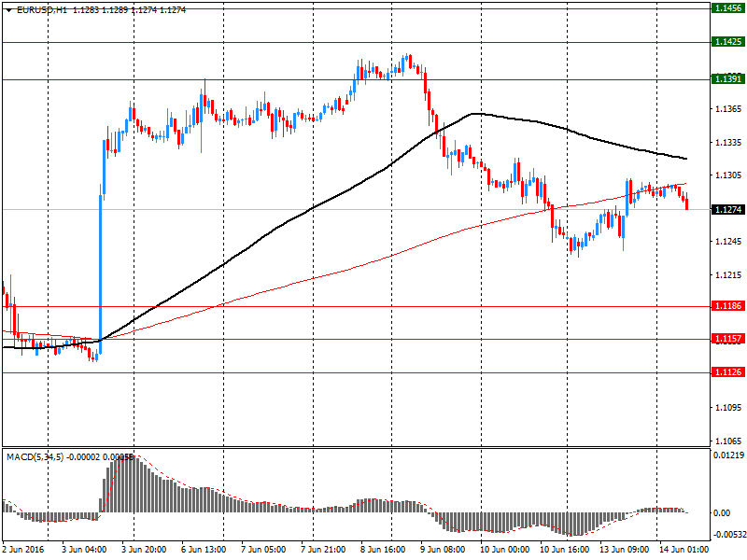Click the 6 Jun 13:00 time label
This screenshot has height=560, width=747.
coord(204,550)
